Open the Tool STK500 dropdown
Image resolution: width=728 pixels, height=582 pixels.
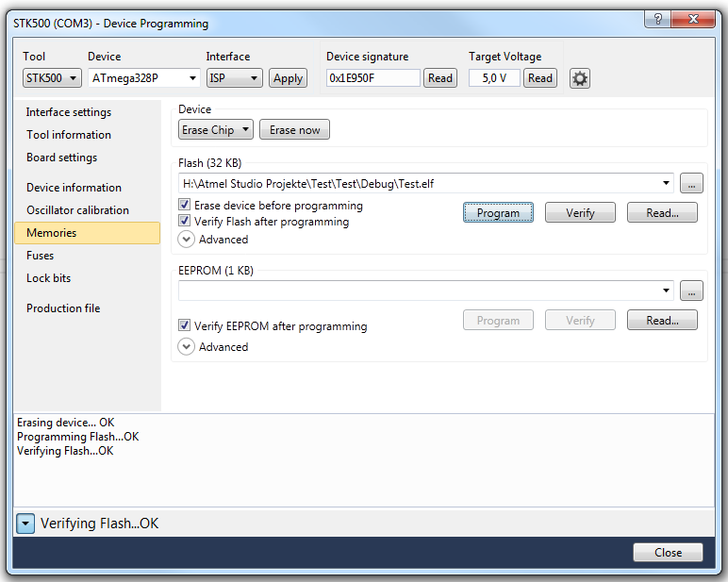tap(52, 78)
